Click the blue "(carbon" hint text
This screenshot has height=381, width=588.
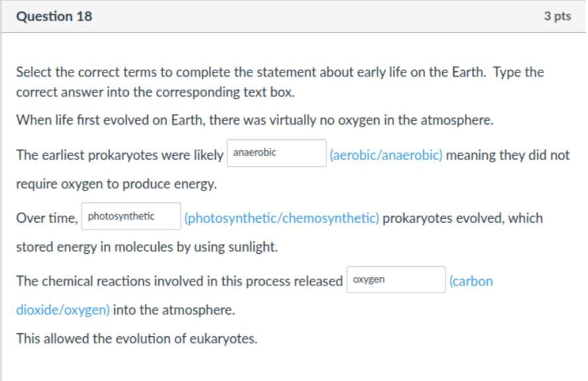[x=471, y=281]
